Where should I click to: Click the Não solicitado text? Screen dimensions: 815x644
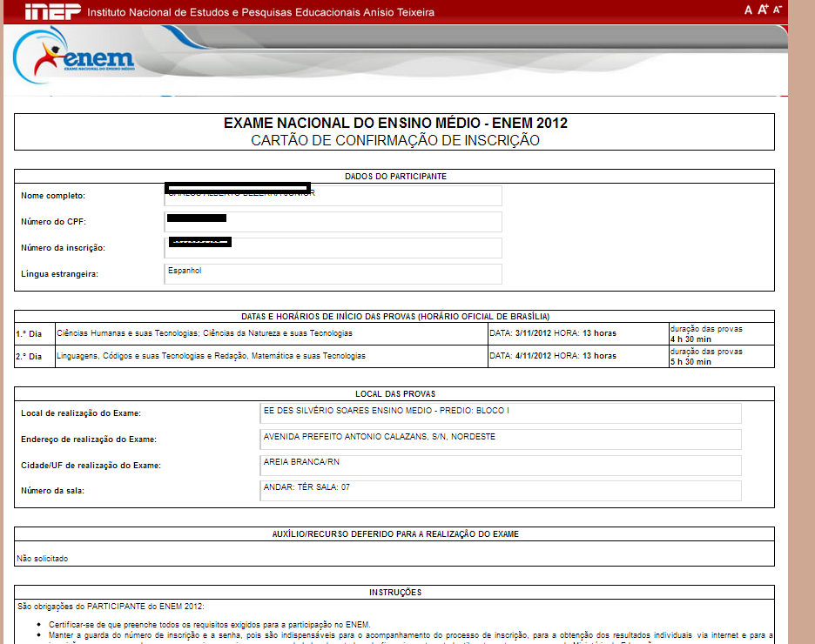42,559
